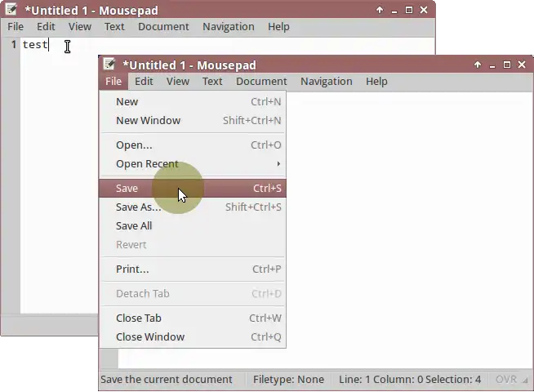Choose Close Window from the File menu
The height and width of the screenshot is (392, 534).
pos(193,336)
